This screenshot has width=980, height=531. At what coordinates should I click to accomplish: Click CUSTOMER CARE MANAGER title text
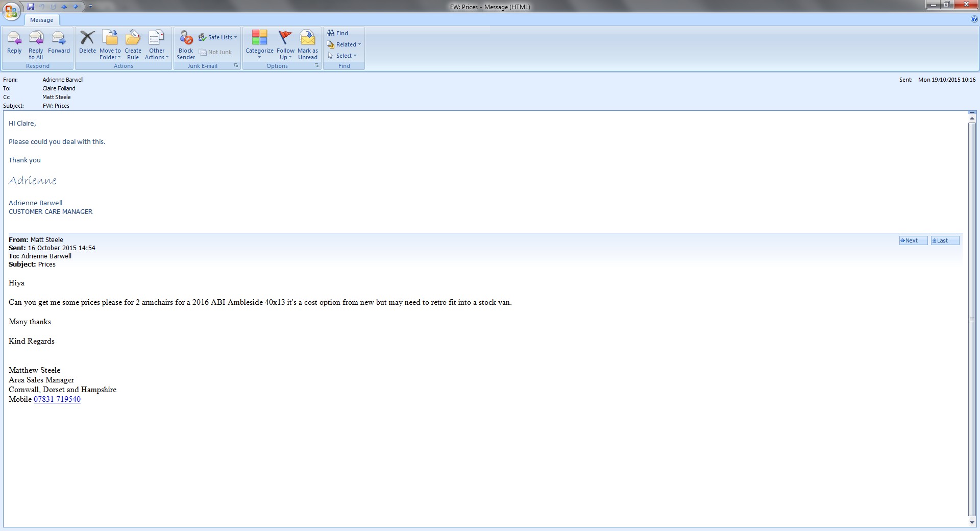51,212
